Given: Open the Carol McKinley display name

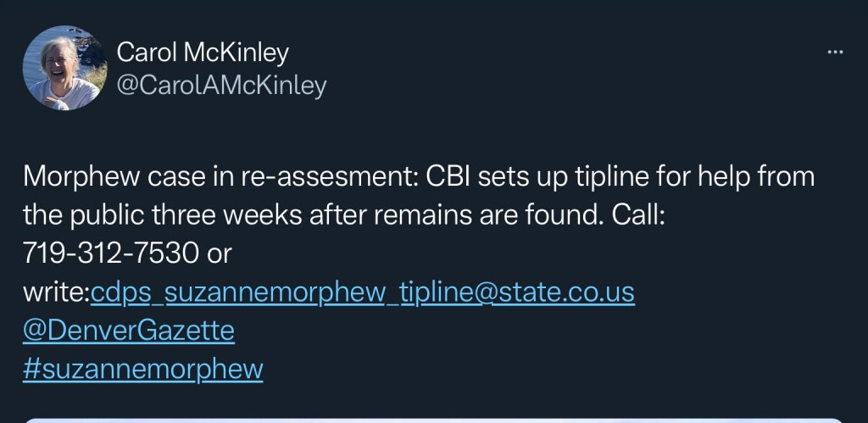Looking at the screenshot, I should [x=203, y=53].
